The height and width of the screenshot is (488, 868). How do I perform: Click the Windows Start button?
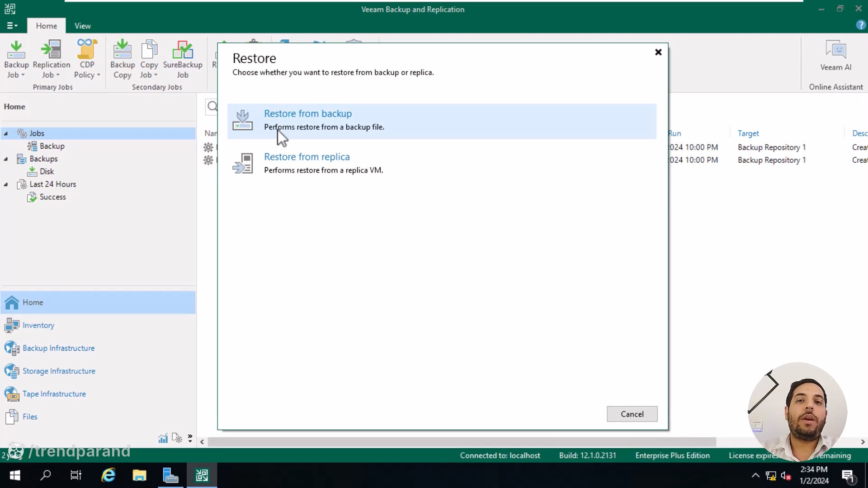click(x=15, y=475)
